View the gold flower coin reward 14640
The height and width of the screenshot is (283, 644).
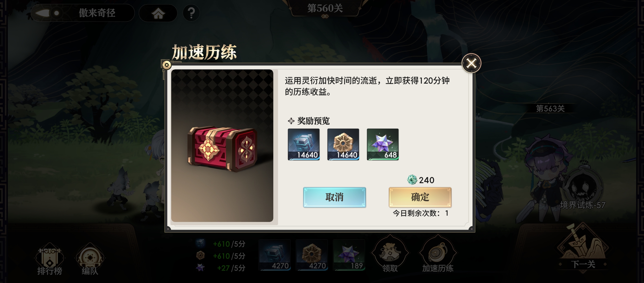click(343, 144)
